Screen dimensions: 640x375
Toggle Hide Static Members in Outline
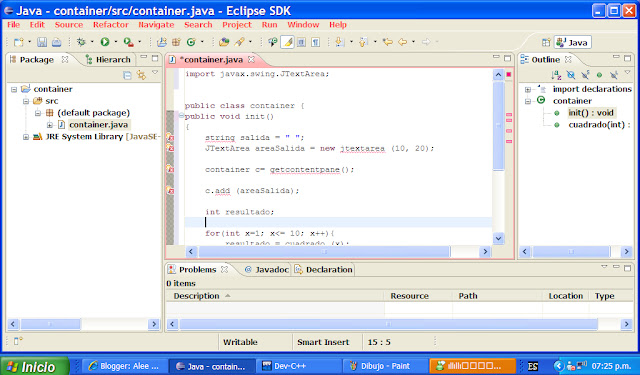click(x=585, y=75)
